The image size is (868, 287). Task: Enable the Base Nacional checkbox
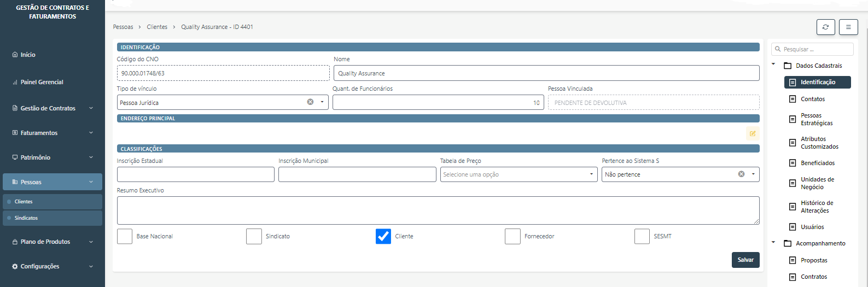click(125, 236)
